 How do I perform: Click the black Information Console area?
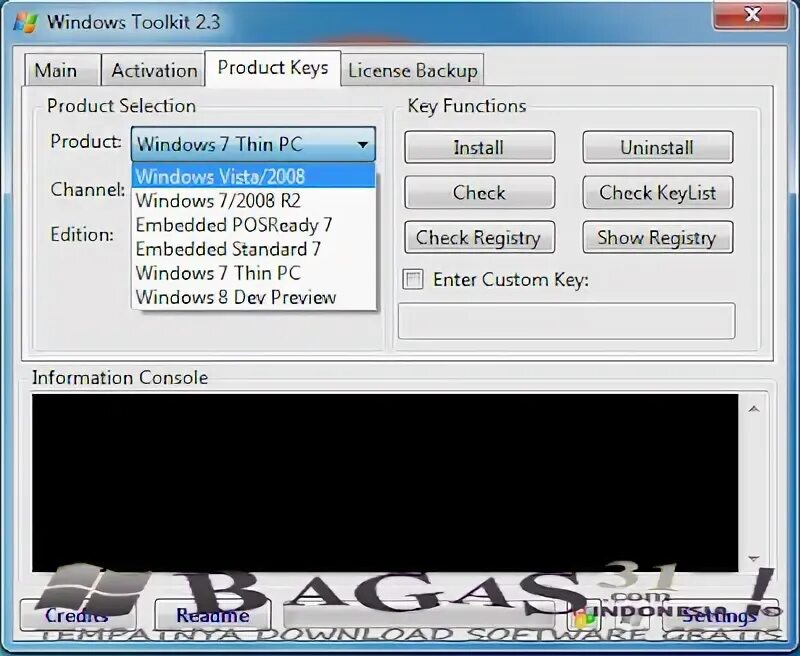[385, 483]
